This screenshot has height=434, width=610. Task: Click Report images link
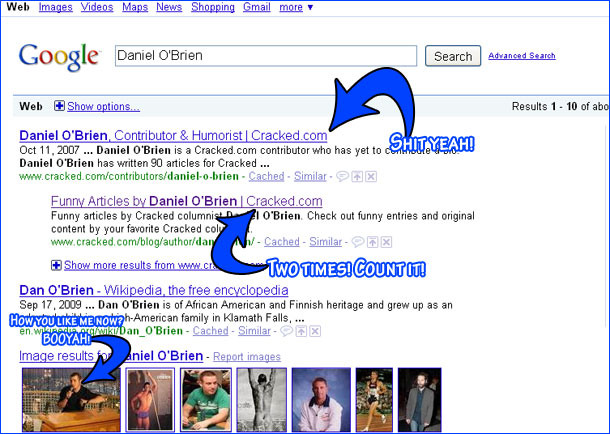pos(247,357)
